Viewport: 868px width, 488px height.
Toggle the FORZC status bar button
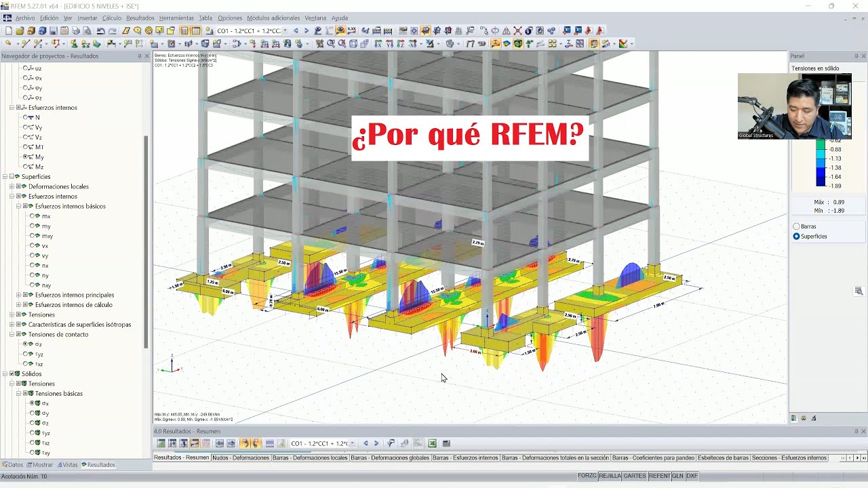click(587, 476)
